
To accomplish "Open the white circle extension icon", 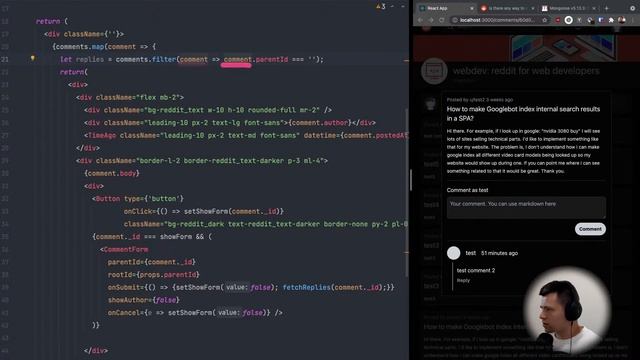I will (x=568, y=20).
